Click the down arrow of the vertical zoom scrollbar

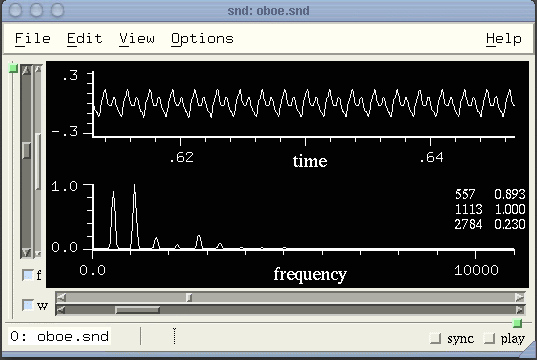coord(26,253)
